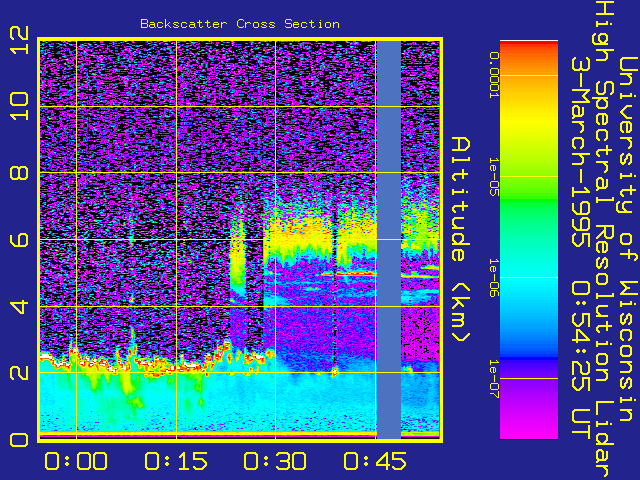The height and width of the screenshot is (480, 640).
Task: Select the altitude axis label 8
Action: [x=20, y=173]
